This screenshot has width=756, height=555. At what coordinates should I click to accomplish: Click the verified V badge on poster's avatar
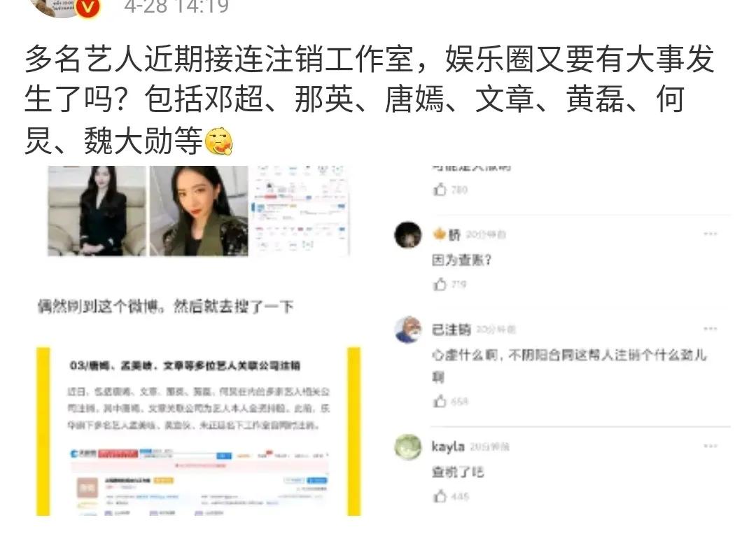tap(88, 8)
